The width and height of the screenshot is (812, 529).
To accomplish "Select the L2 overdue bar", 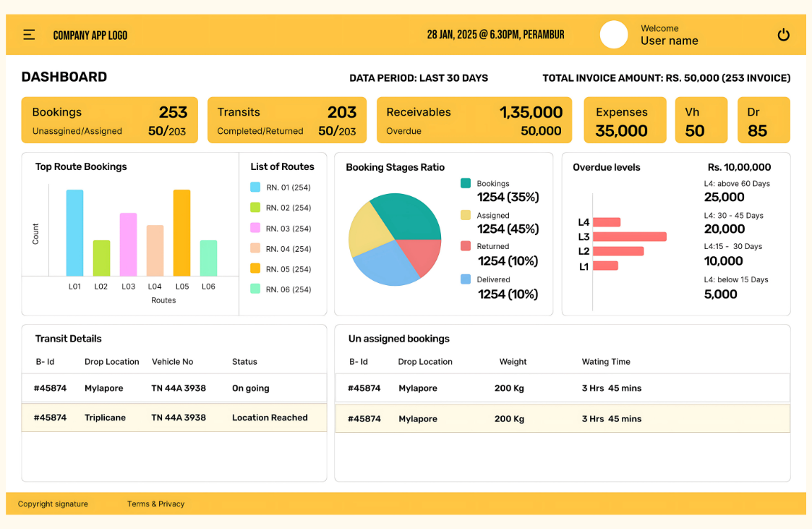I will tap(618, 251).
